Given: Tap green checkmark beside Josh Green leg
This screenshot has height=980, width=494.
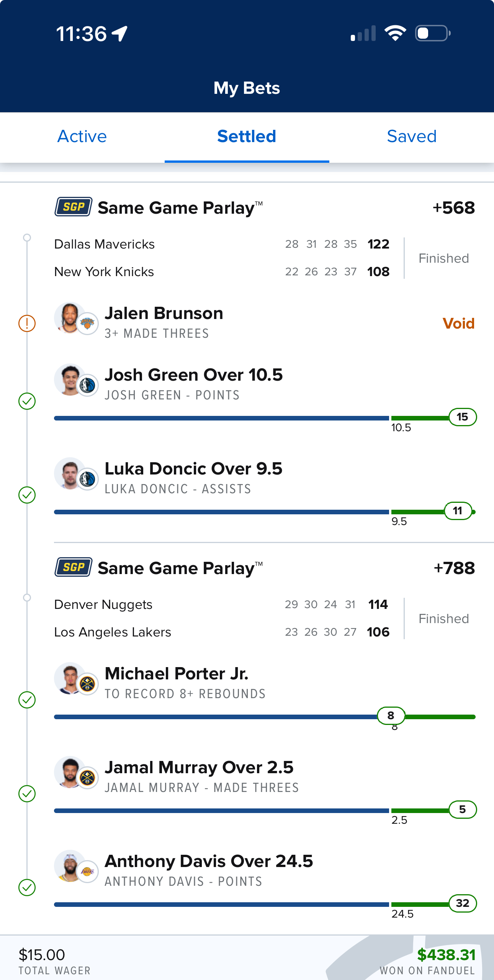Looking at the screenshot, I should click(x=27, y=401).
